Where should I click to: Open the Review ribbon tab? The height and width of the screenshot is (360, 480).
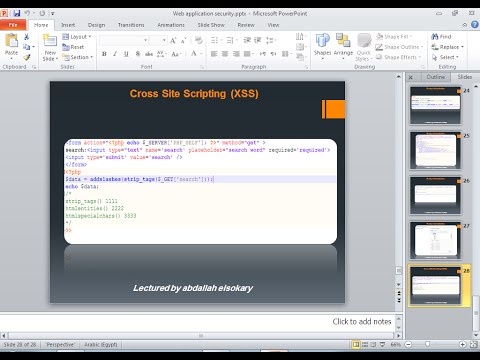point(246,25)
